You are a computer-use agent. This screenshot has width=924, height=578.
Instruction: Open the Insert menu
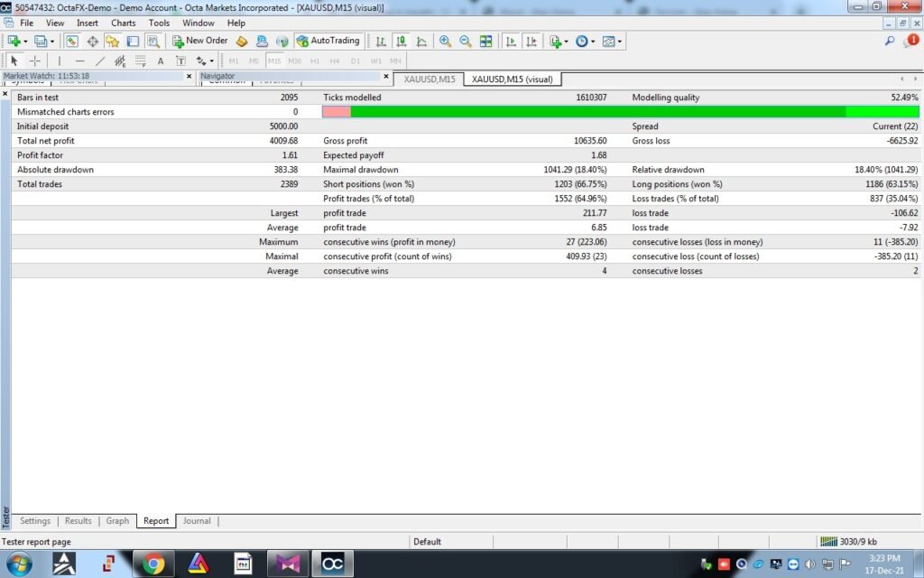coord(88,23)
